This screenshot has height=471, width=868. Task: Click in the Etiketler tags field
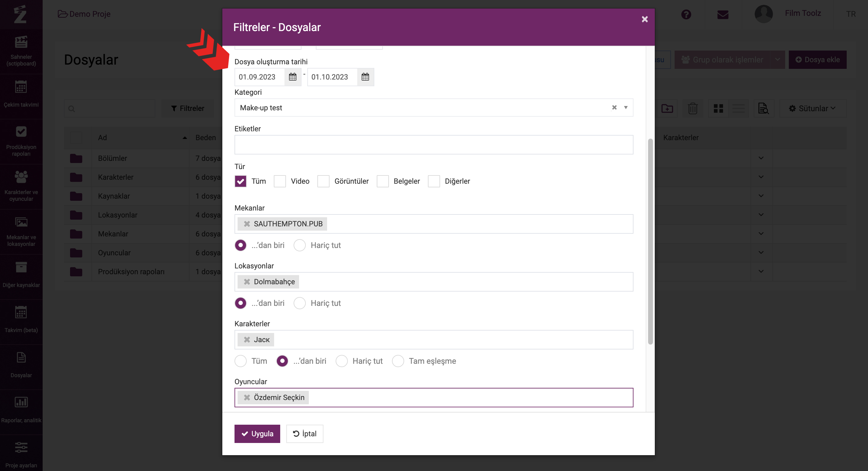click(x=434, y=145)
